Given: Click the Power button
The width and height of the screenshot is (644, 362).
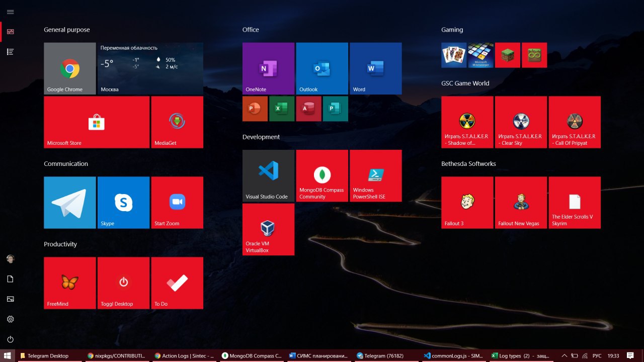Looking at the screenshot, I should tap(10, 339).
